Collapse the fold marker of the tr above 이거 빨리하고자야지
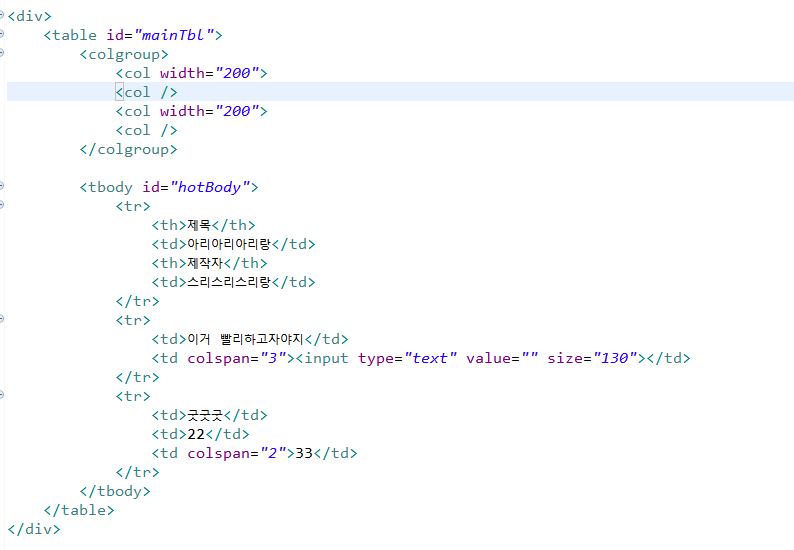This screenshot has width=794, height=550. point(2,319)
